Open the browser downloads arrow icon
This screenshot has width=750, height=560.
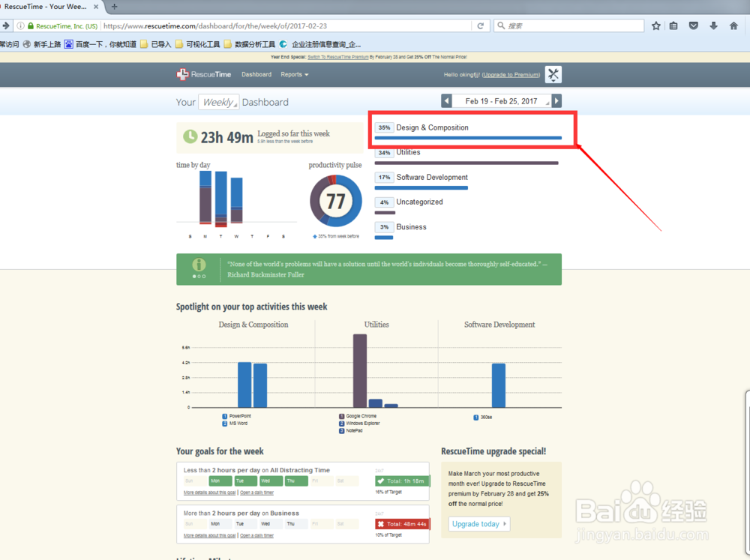click(713, 25)
